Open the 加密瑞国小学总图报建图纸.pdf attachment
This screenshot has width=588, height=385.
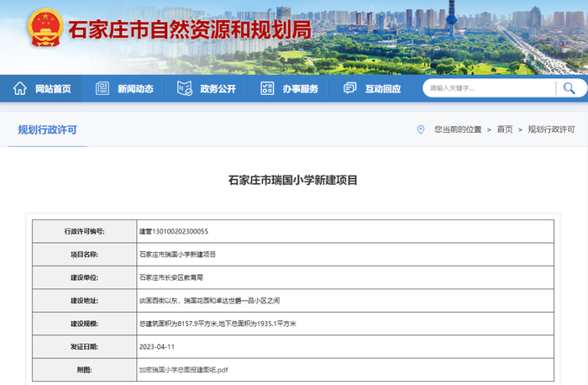[183, 369]
